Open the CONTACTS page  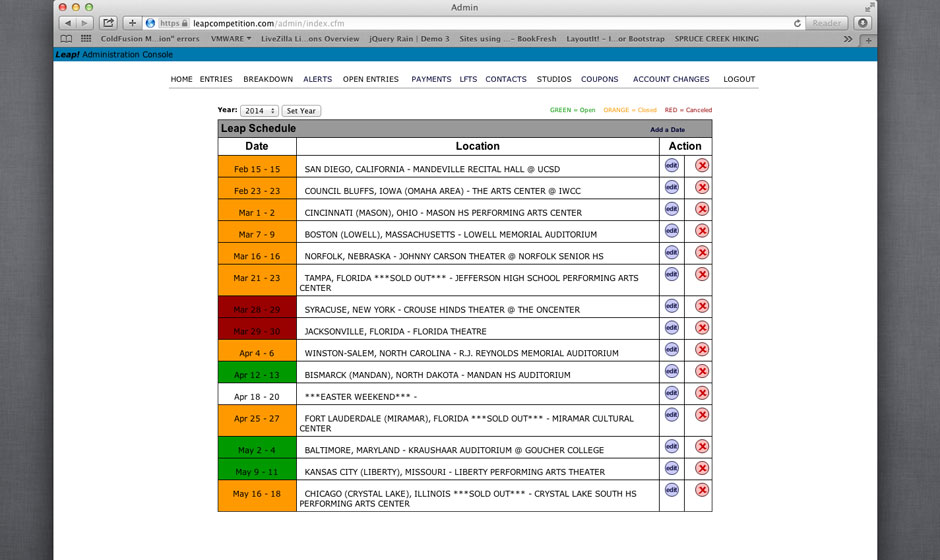(x=506, y=79)
